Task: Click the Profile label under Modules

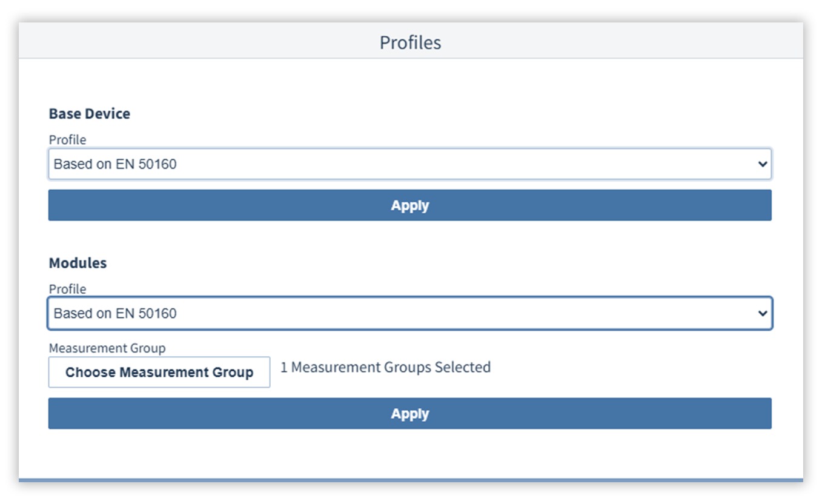Action: 67,289
